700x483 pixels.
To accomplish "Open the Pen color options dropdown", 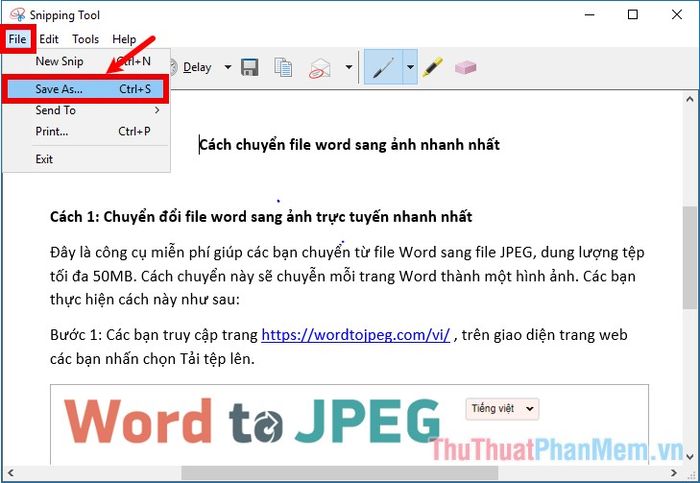I will 410,67.
